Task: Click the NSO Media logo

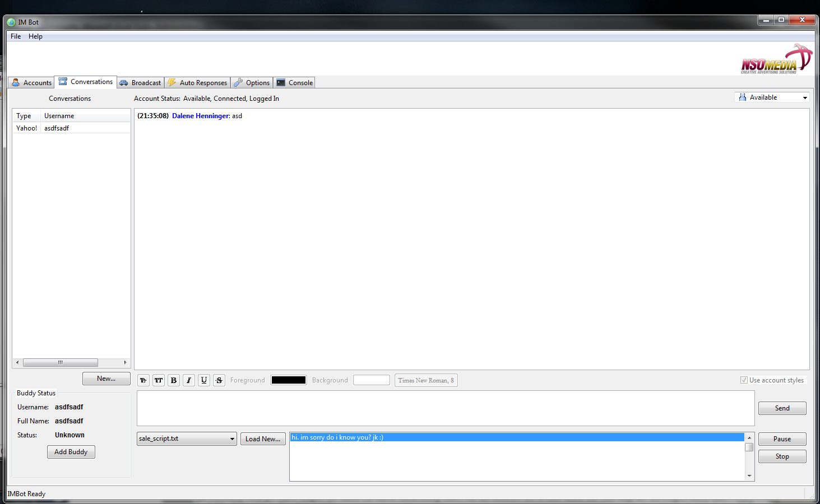Action: 776,59
